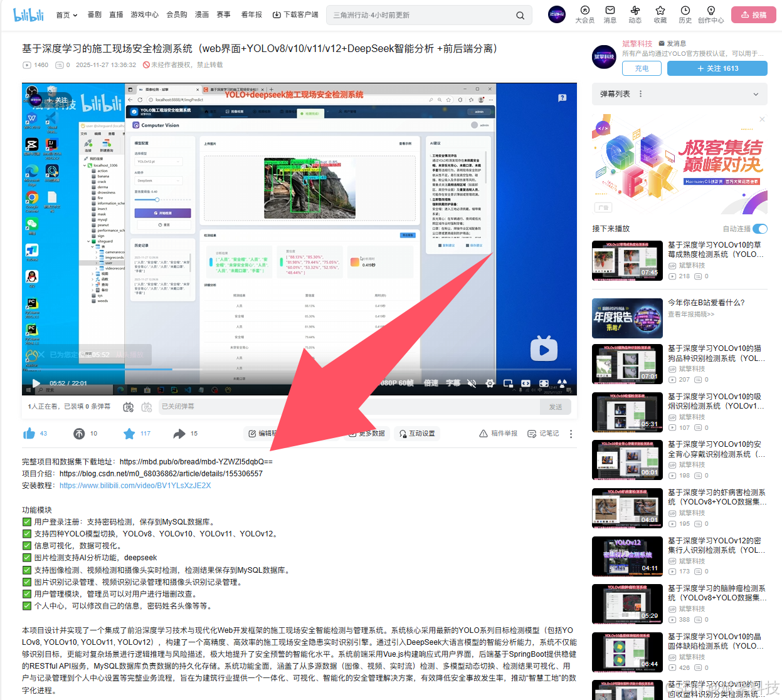Click the 充电 button for 斌擎科技
782x700 pixels.
click(x=642, y=68)
